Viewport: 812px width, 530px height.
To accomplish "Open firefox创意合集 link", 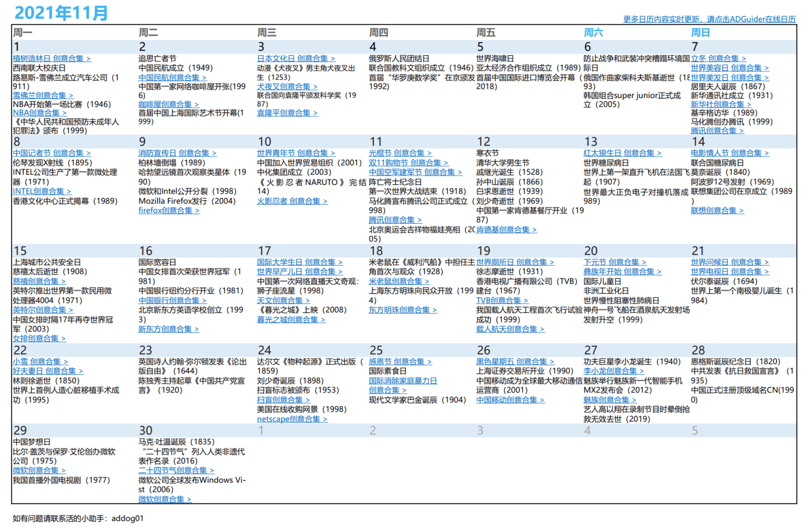I will pyautogui.click(x=169, y=211).
